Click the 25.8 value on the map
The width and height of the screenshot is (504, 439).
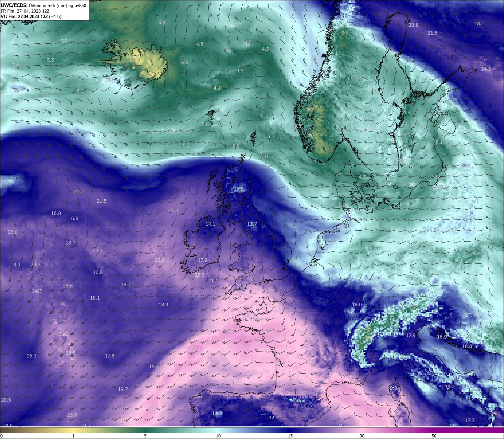(68, 286)
